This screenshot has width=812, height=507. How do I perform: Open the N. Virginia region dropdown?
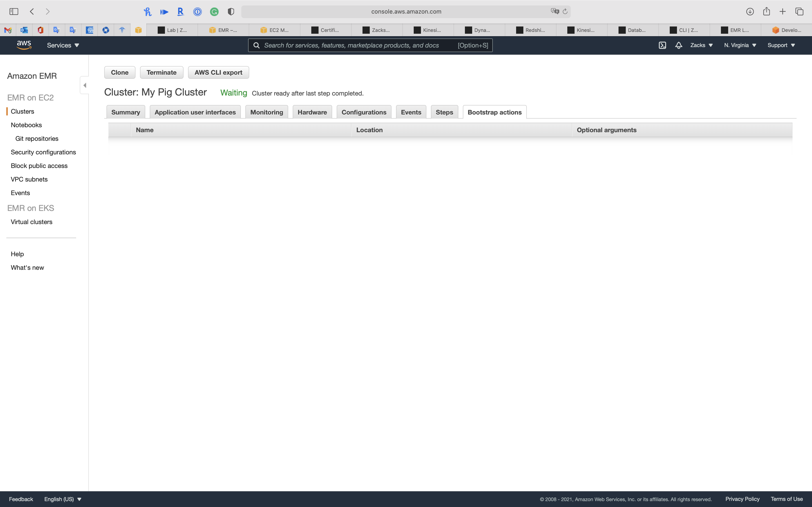740,45
